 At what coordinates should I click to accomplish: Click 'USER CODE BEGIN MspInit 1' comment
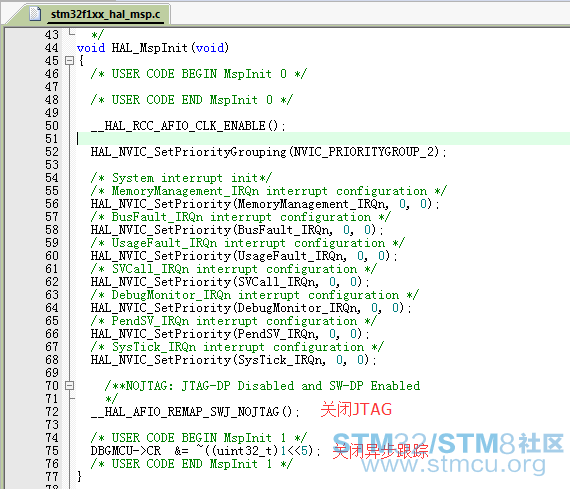[x=198, y=438]
